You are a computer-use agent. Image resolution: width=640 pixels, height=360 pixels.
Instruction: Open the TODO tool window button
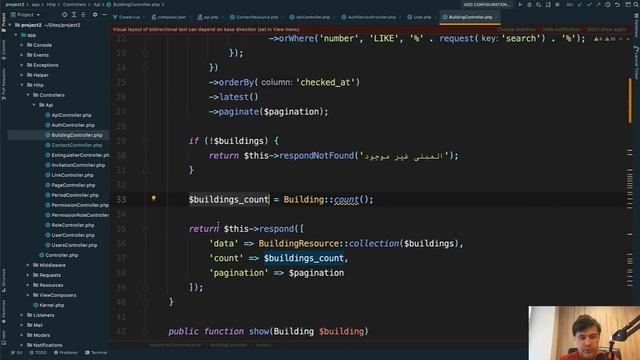(38, 353)
